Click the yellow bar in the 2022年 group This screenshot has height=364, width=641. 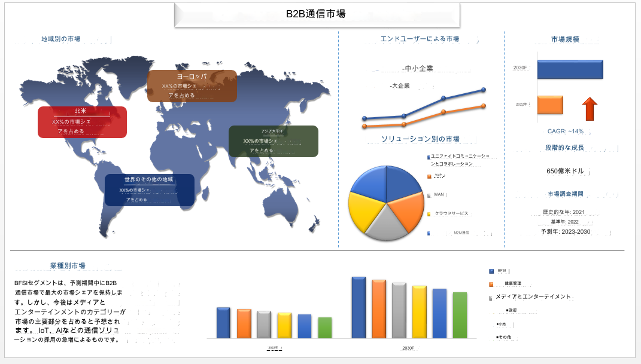tap(284, 326)
